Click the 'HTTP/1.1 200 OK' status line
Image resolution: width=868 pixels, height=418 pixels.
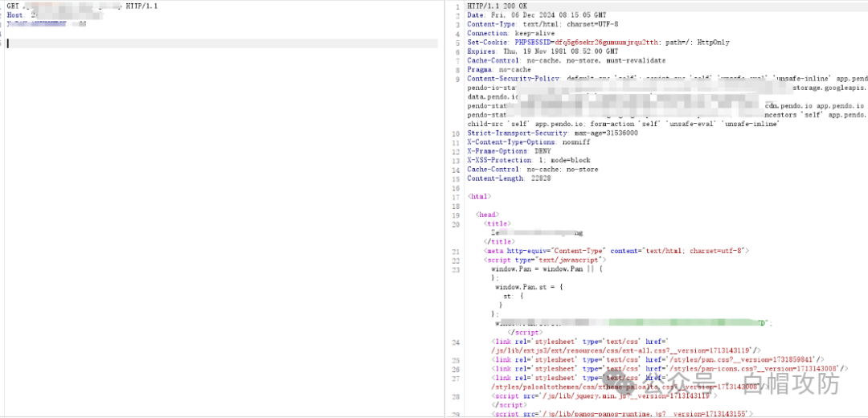pyautogui.click(x=496, y=6)
